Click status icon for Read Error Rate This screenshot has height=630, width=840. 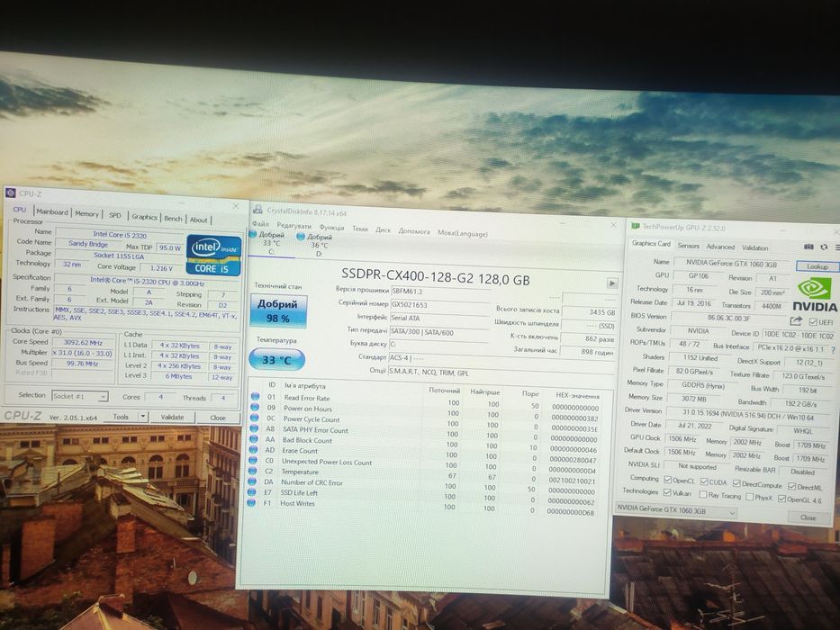click(255, 396)
